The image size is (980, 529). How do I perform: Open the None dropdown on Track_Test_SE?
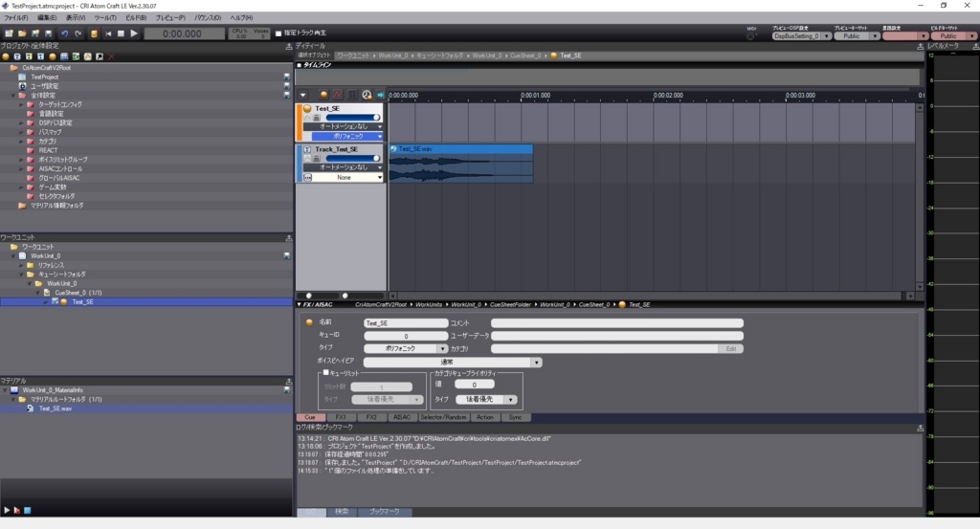(347, 177)
